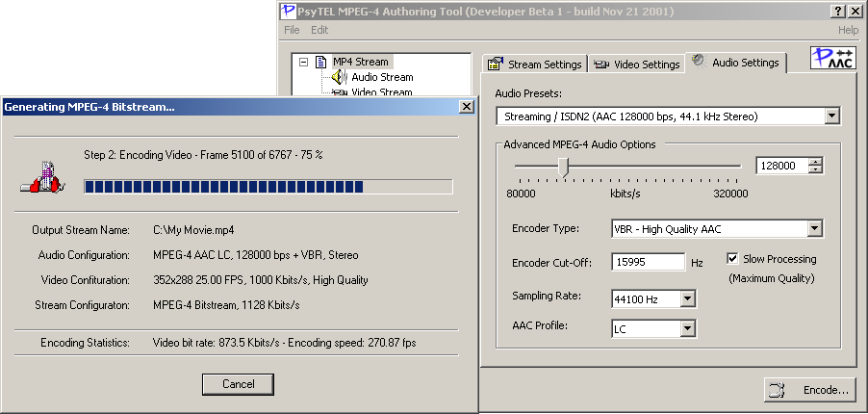Click the 'MPEG-4 Bitstream, 1128 Kbits/s' text

click(x=226, y=305)
